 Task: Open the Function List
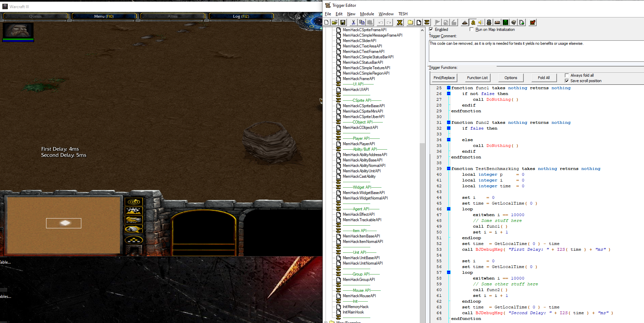coord(477,78)
